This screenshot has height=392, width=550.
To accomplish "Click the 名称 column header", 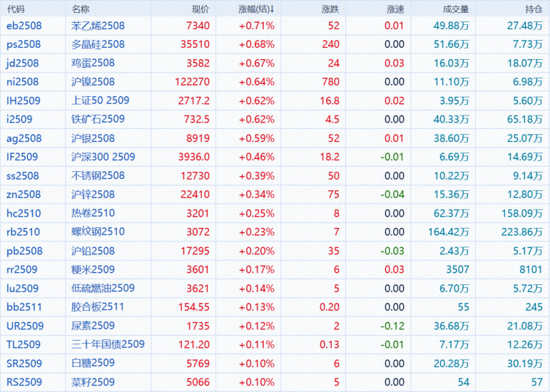I will (81, 9).
